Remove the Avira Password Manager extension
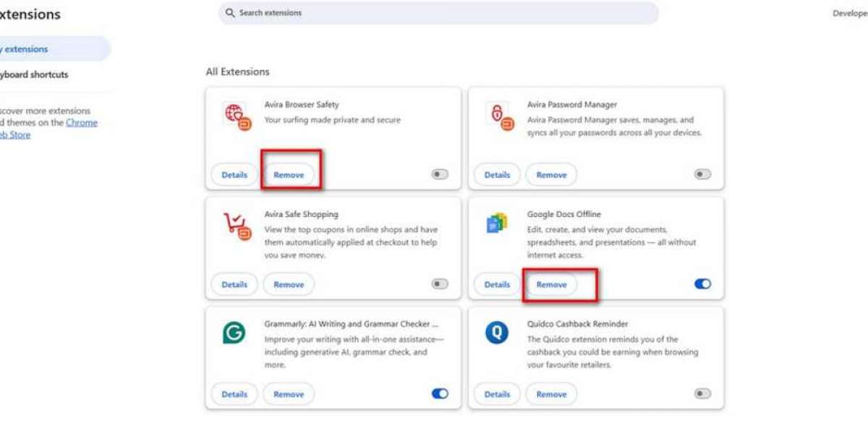Screen dimensions: 868x434 pos(551,175)
